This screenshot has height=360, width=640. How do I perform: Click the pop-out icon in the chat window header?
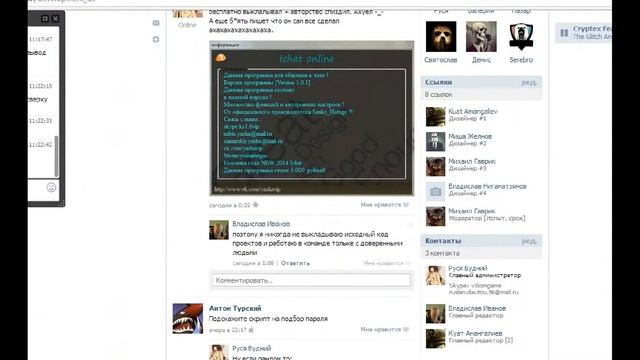45,19
